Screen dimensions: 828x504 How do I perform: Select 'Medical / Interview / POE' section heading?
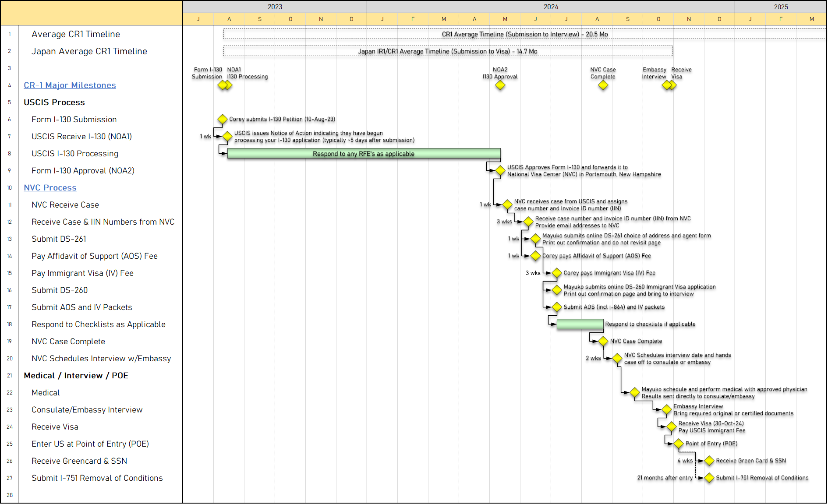pos(76,376)
